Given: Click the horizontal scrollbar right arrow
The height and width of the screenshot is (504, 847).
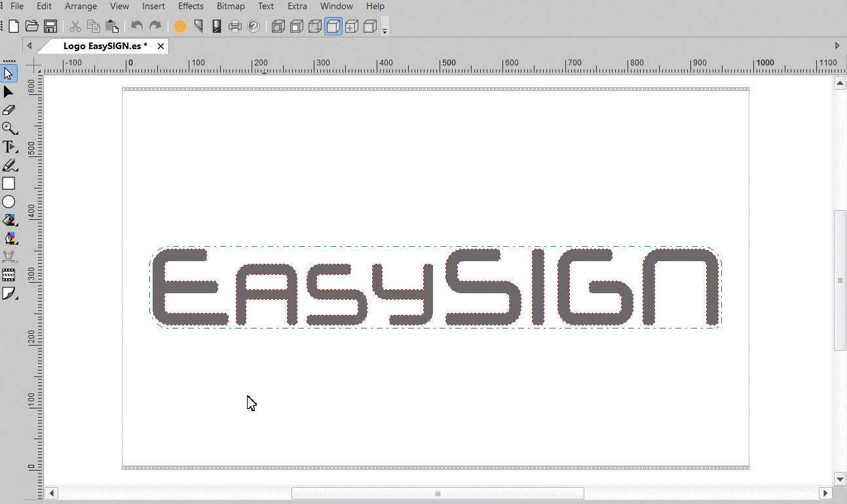Looking at the screenshot, I should 825,493.
